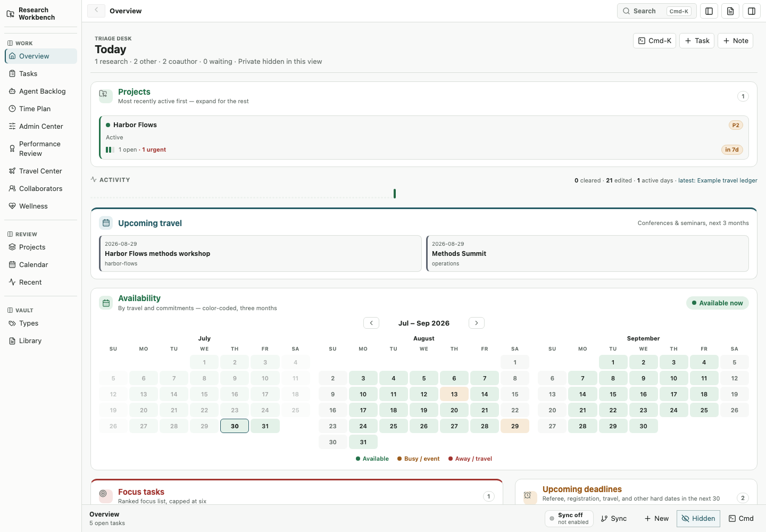Toggle the left sidebar panel icon
The height and width of the screenshot is (532, 766).
[709, 11]
